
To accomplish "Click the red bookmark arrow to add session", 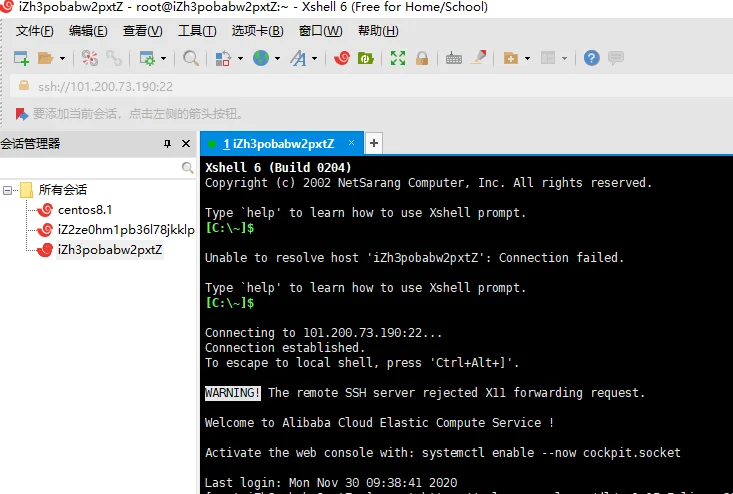I will (22, 114).
